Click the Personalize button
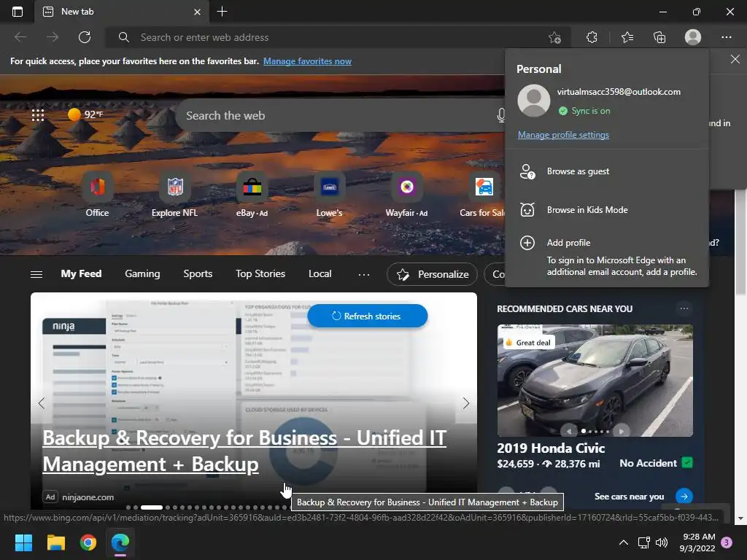 (432, 274)
